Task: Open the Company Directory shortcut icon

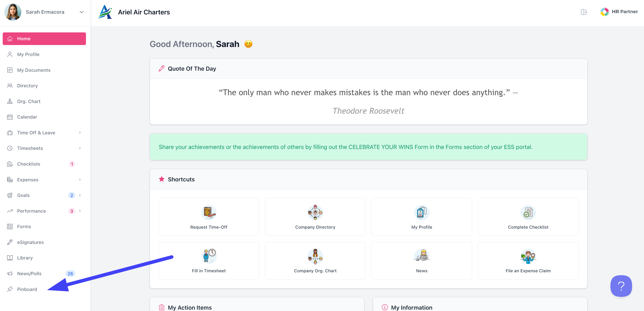Action: click(x=315, y=212)
